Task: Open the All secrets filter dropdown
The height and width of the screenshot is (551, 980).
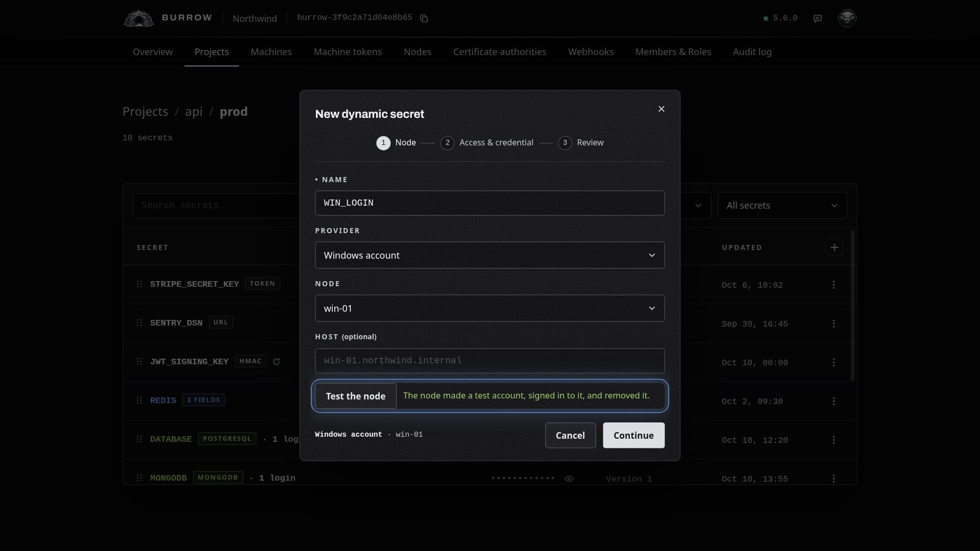Action: (x=782, y=206)
